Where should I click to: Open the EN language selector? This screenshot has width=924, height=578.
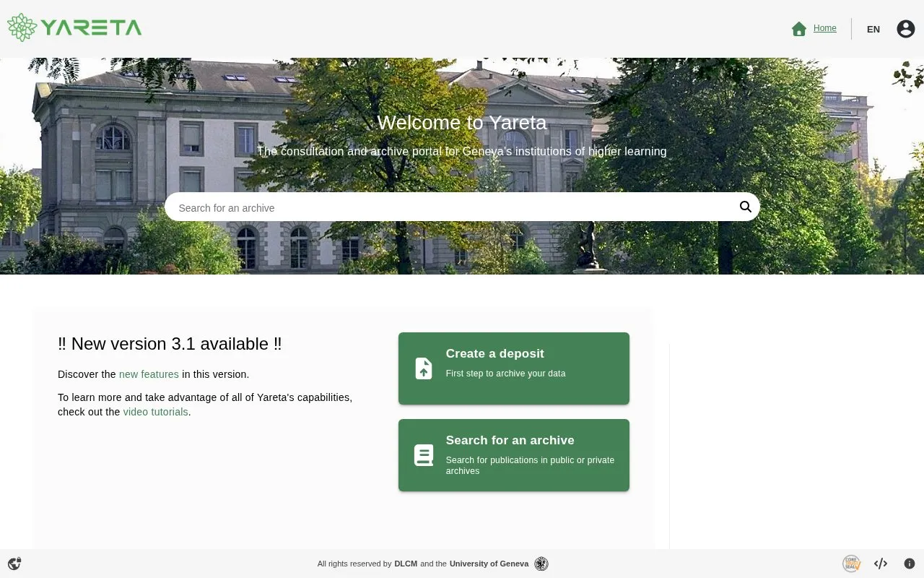coord(873,29)
